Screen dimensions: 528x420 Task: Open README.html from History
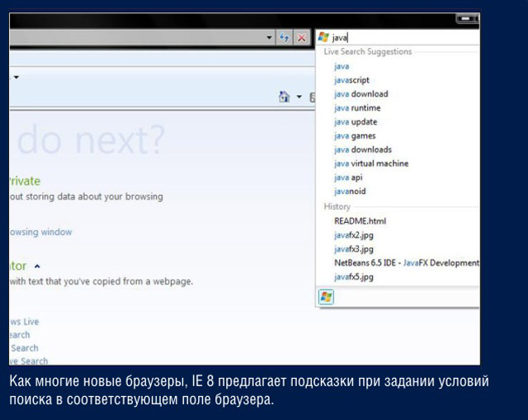pos(360,221)
